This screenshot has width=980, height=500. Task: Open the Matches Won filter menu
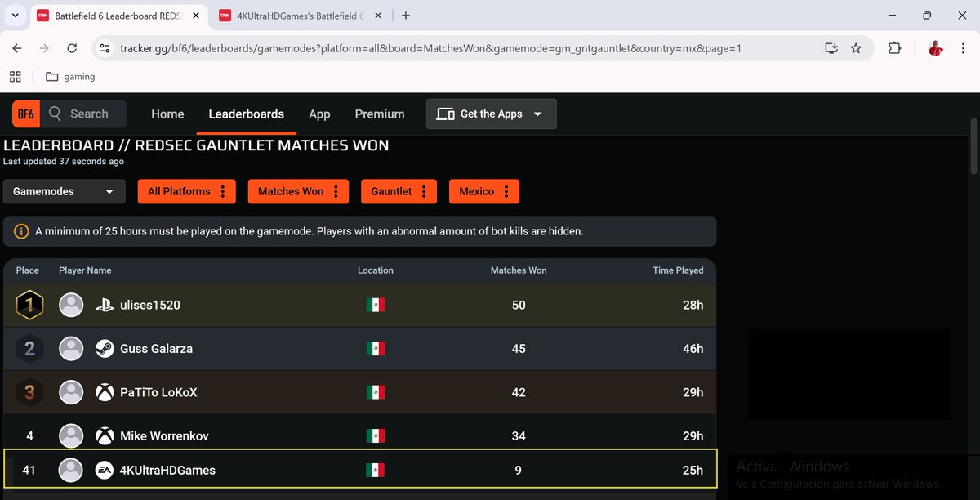(299, 191)
